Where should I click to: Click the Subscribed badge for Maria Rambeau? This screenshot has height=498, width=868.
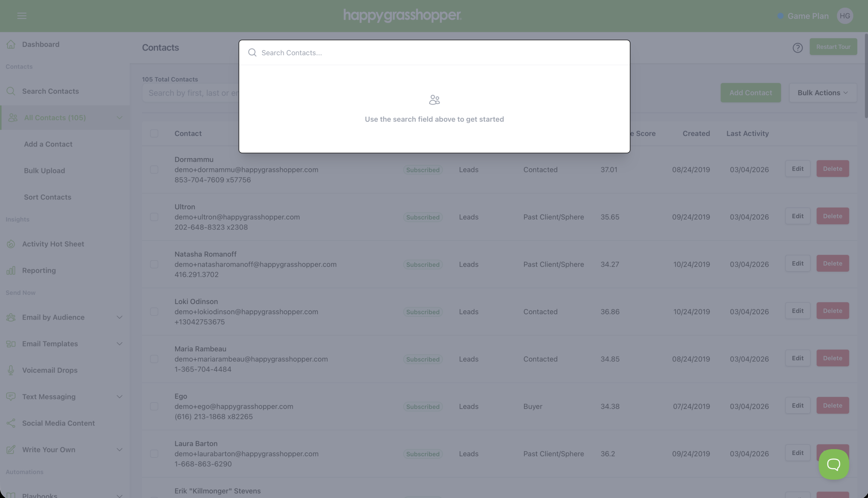point(423,359)
